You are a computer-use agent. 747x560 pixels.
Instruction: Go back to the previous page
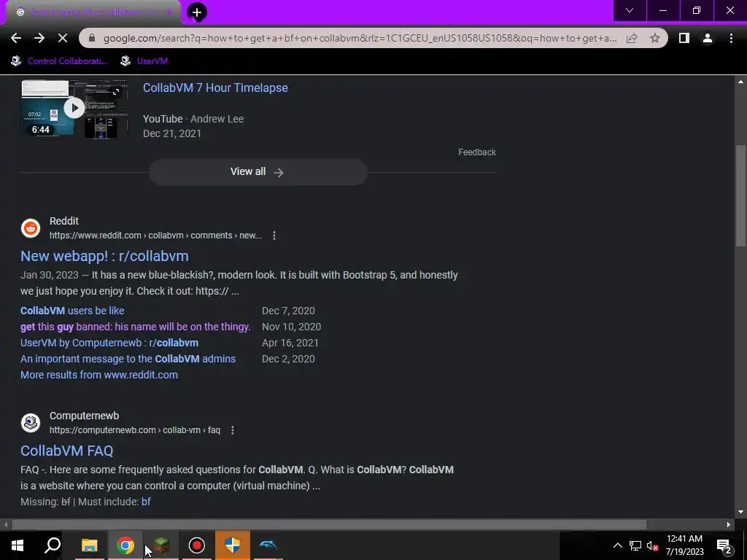[16, 38]
